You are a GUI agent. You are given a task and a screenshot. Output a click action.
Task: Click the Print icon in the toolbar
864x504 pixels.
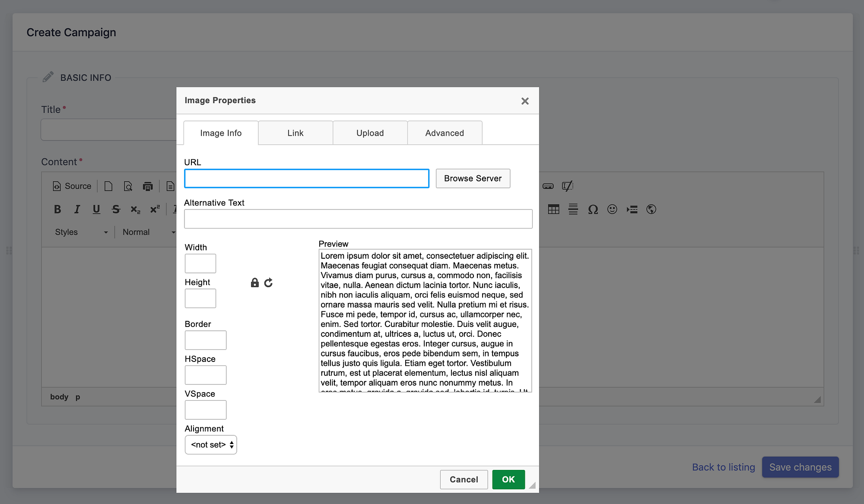pyautogui.click(x=148, y=186)
